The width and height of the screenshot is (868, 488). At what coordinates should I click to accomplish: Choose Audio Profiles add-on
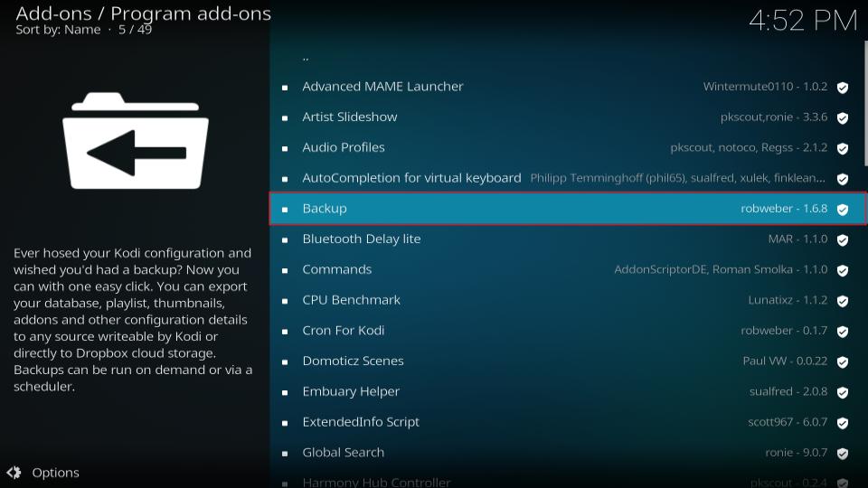click(569, 147)
